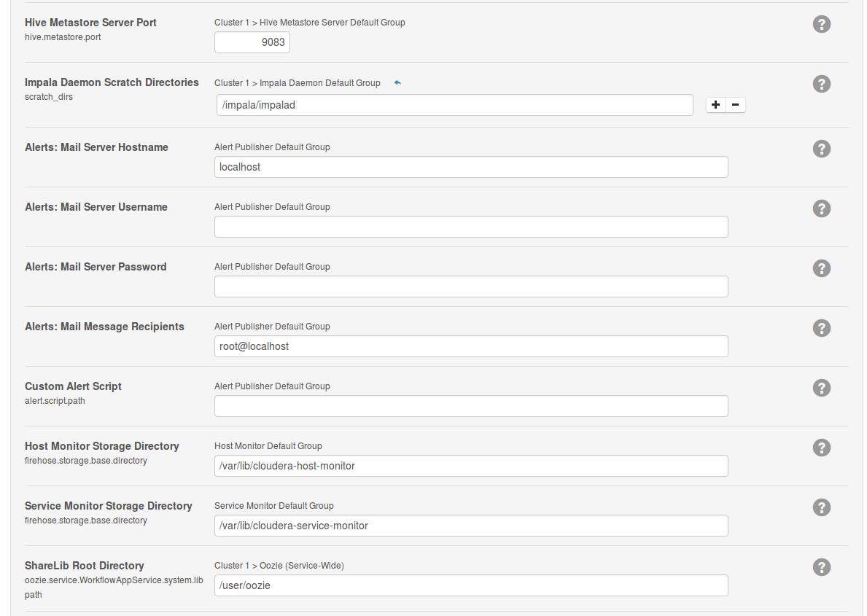Open help for Host Monitor Storage Directory

click(821, 448)
